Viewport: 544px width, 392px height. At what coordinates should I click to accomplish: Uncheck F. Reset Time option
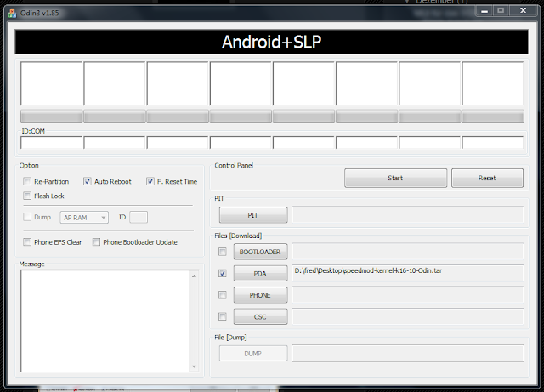(150, 181)
